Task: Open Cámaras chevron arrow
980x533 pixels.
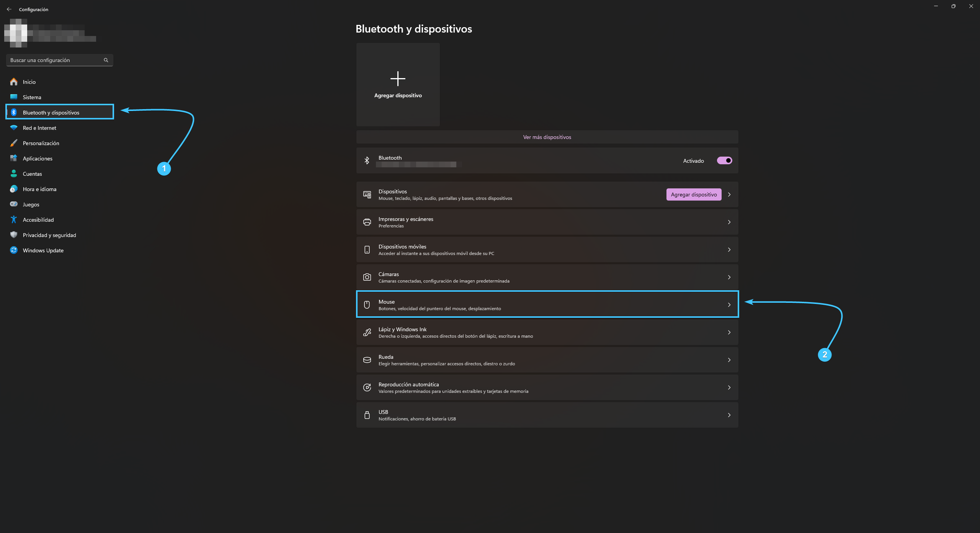Action: [x=729, y=277]
